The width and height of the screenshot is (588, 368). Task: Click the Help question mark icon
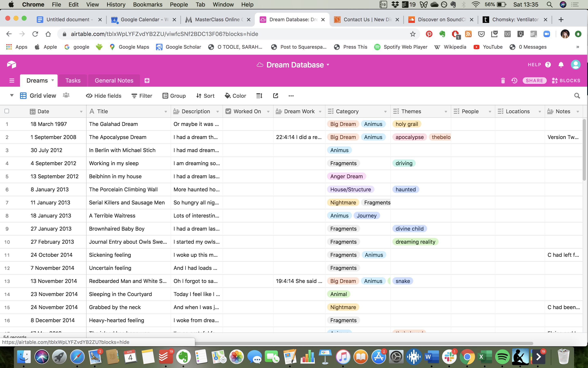[548, 65]
